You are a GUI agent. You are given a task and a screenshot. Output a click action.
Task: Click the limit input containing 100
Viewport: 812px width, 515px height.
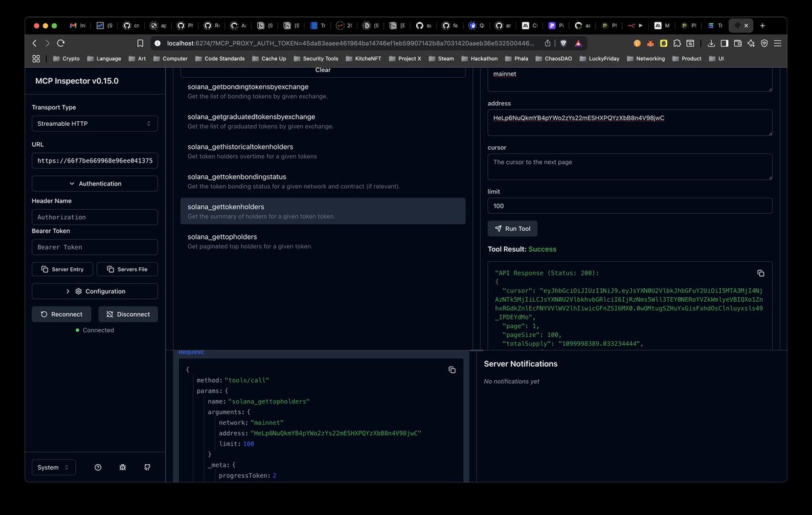pos(630,206)
